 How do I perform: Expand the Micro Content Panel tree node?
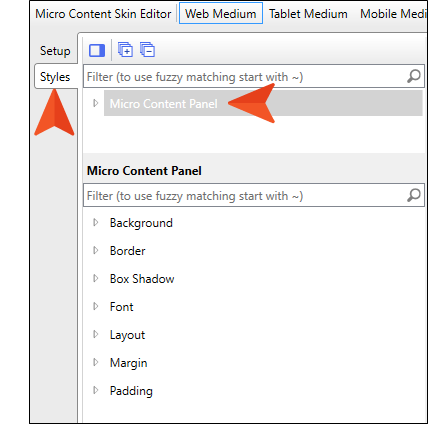point(96,103)
